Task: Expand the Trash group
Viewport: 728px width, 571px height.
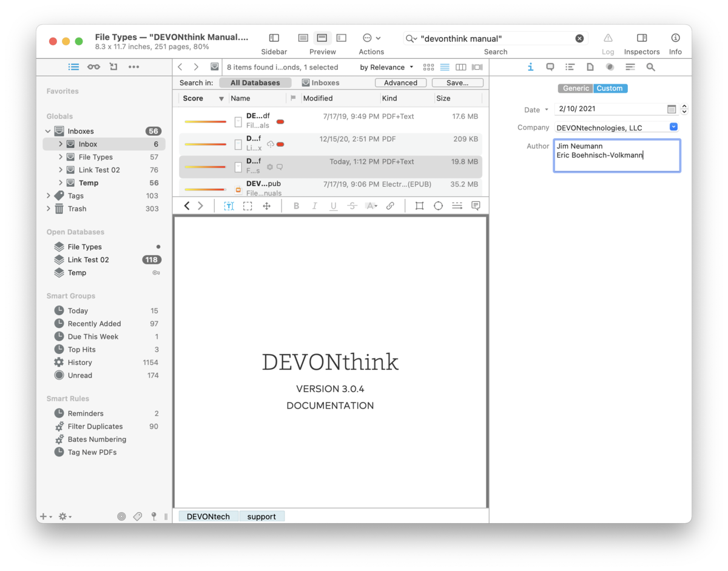Action: [49, 209]
